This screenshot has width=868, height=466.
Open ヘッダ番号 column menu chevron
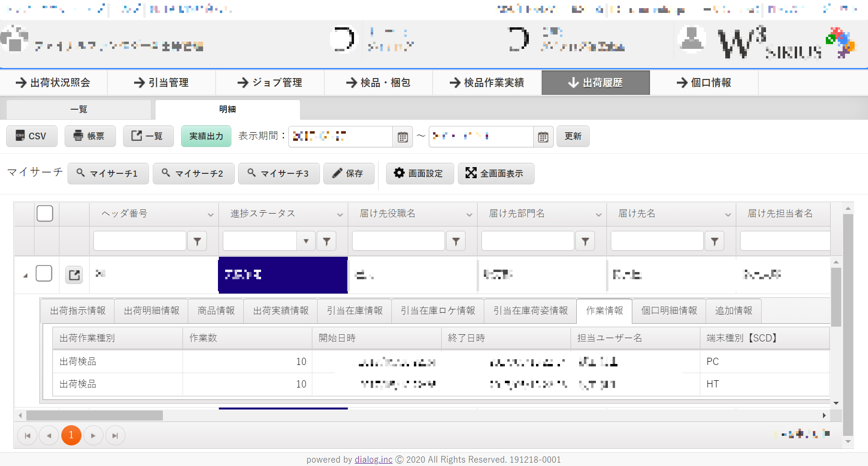[x=210, y=215]
